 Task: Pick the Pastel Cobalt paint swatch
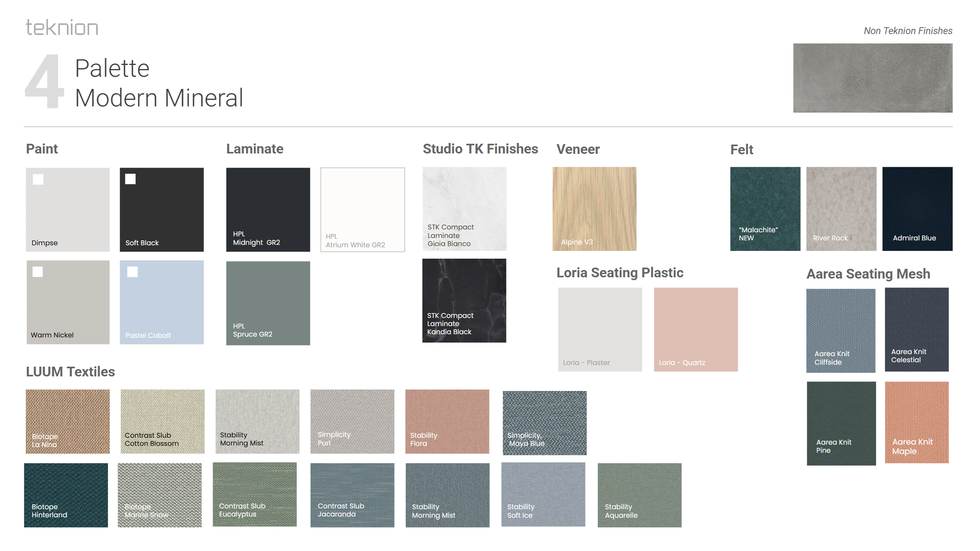click(162, 302)
